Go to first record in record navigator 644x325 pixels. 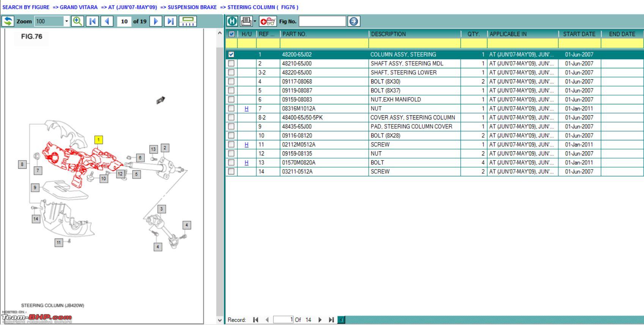(x=256, y=320)
